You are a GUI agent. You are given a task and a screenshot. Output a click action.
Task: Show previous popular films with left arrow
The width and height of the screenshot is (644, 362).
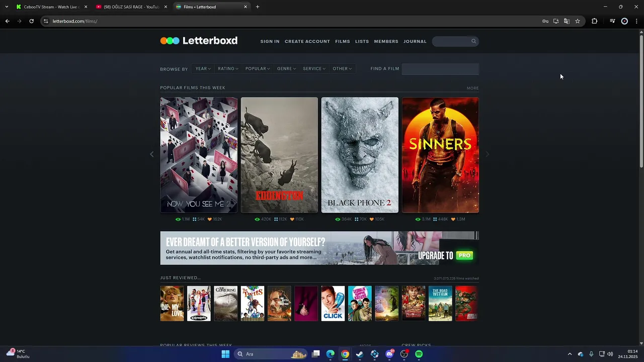point(152,154)
